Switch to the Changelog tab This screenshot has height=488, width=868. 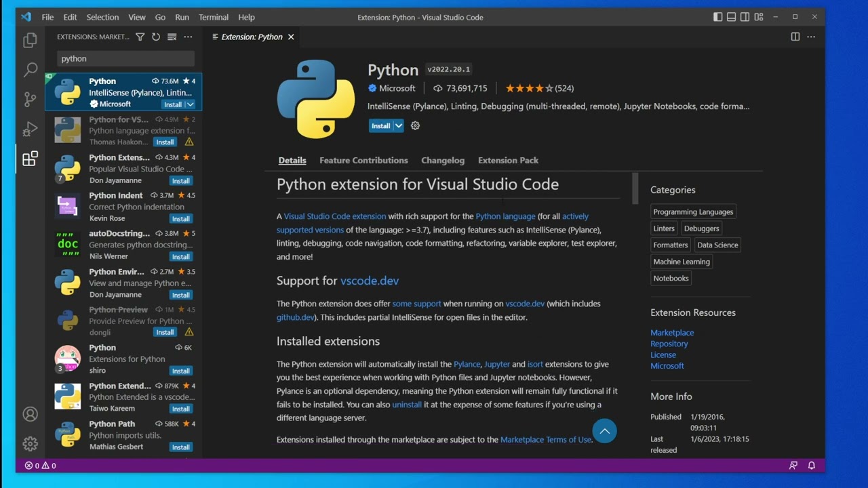tap(443, 161)
